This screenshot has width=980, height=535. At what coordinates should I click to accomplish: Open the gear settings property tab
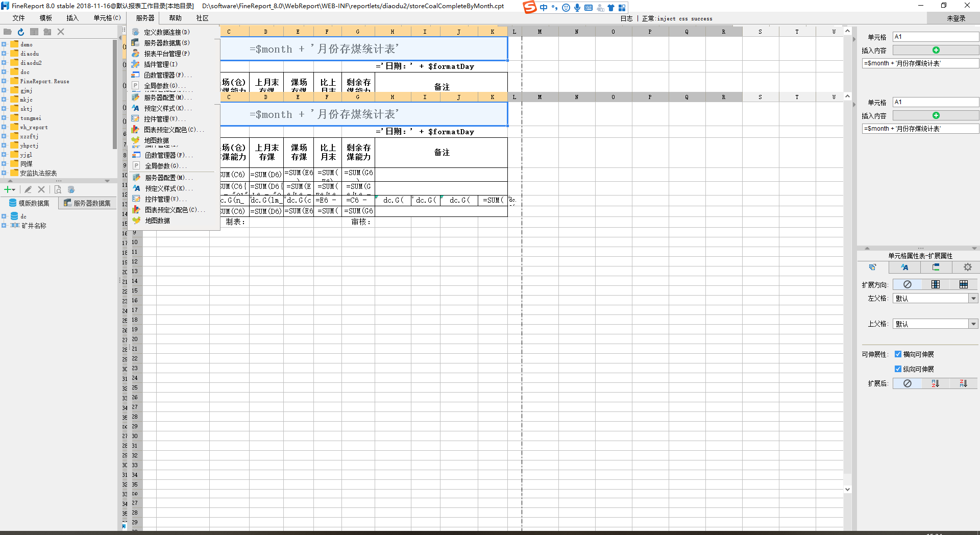(x=967, y=267)
